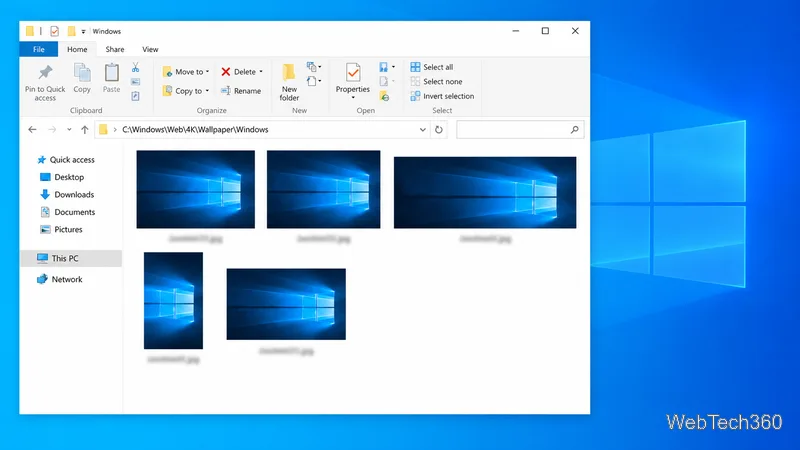
Task: Open Desktop in navigation pane
Action: point(62,177)
